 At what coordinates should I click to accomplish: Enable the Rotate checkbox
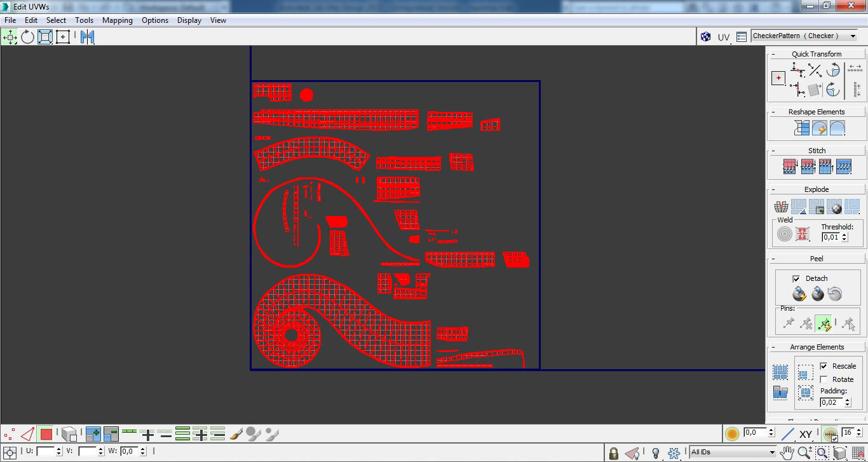coord(824,379)
